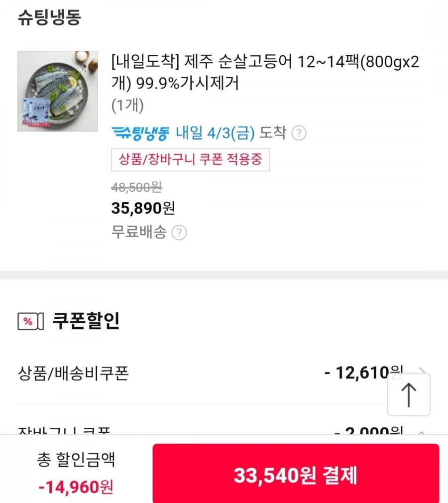Open the 제주 순살고등어 product title link

coord(265,73)
